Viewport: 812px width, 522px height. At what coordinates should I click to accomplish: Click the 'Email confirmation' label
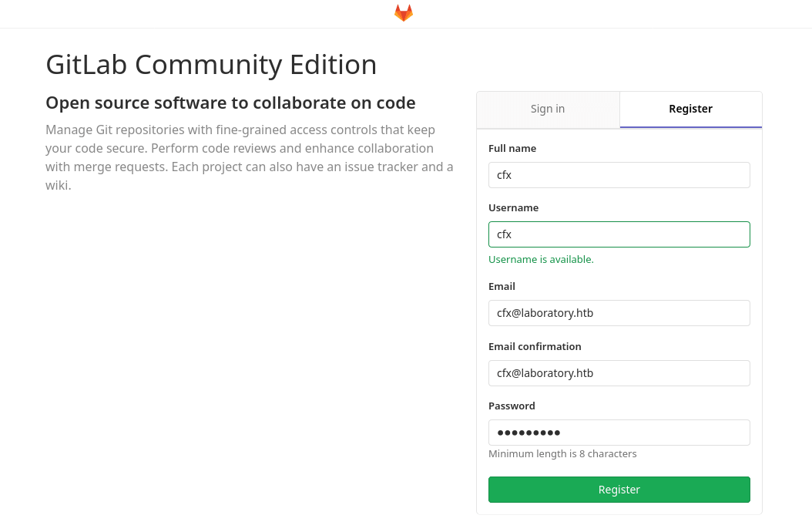coord(535,346)
